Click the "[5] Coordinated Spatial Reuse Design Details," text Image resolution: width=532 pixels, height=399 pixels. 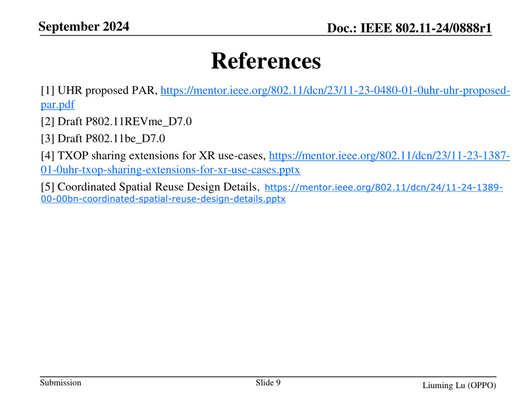[150, 187]
